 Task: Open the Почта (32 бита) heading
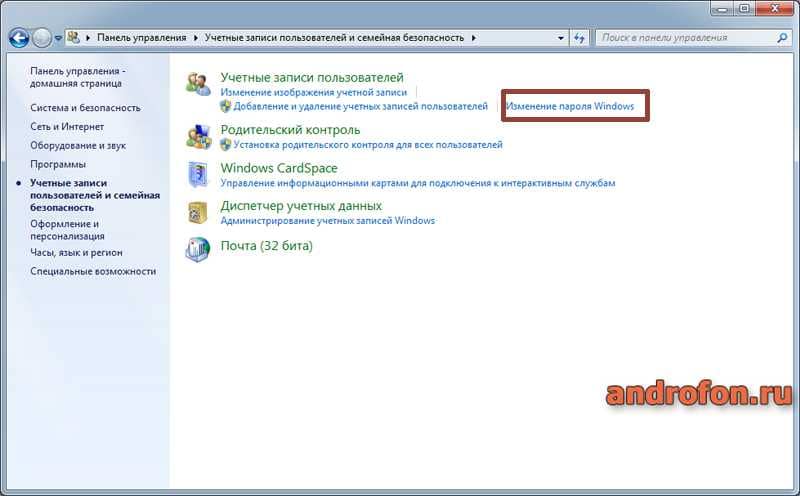click(x=266, y=245)
